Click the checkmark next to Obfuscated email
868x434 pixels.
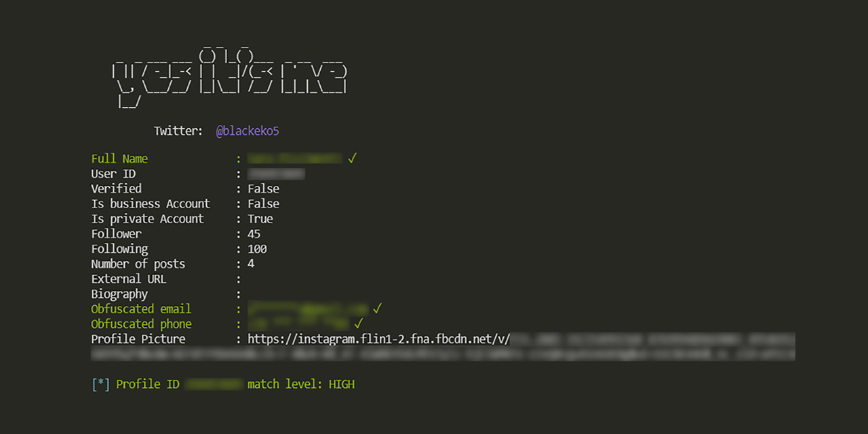(378, 309)
